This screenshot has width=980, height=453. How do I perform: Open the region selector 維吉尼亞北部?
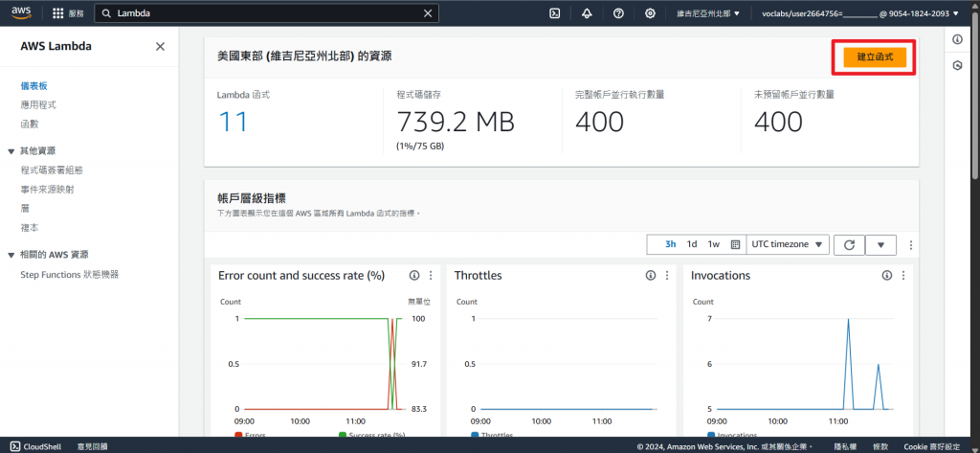pyautogui.click(x=708, y=13)
